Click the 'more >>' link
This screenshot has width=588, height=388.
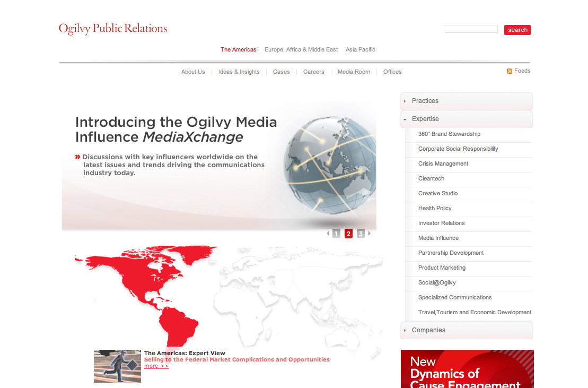pyautogui.click(x=156, y=366)
